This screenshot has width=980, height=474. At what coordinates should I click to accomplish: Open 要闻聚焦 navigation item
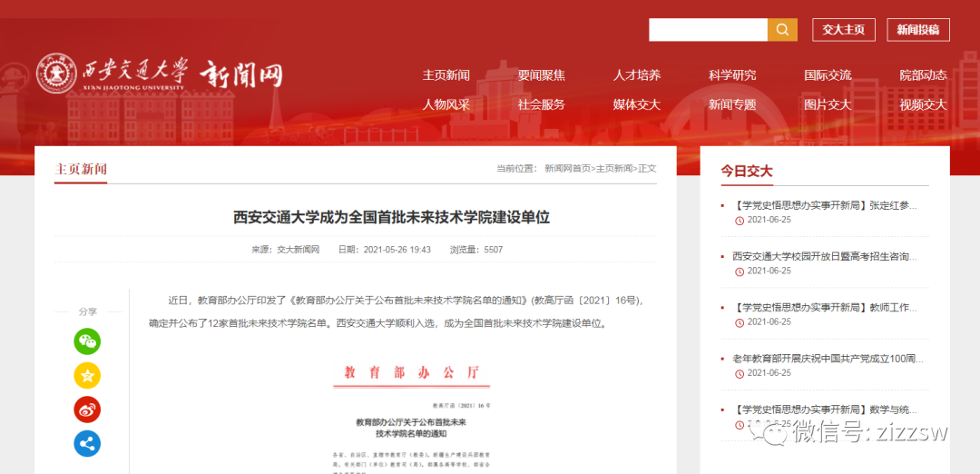(541, 75)
